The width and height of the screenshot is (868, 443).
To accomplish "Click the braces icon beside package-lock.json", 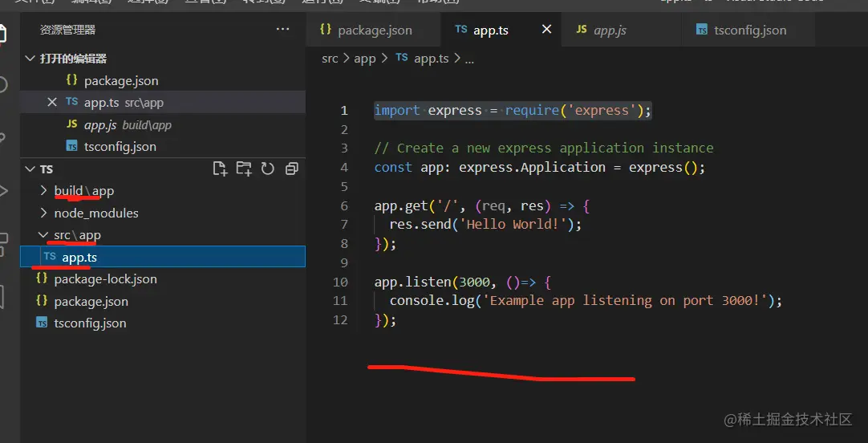I will click(x=42, y=278).
